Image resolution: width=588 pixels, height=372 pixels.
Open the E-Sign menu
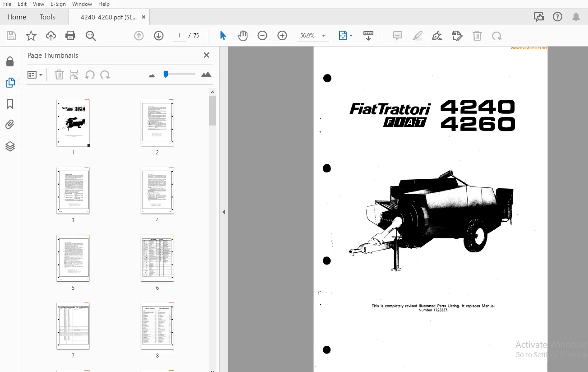[x=58, y=4]
